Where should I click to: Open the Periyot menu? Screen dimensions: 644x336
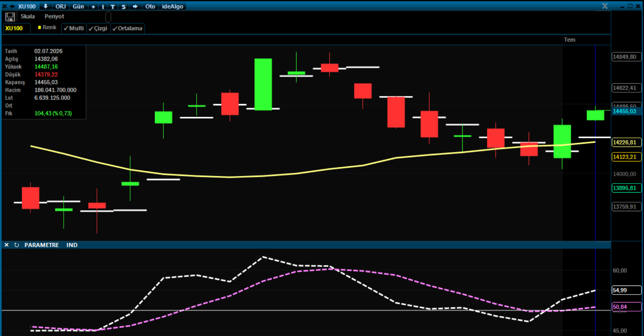54,16
